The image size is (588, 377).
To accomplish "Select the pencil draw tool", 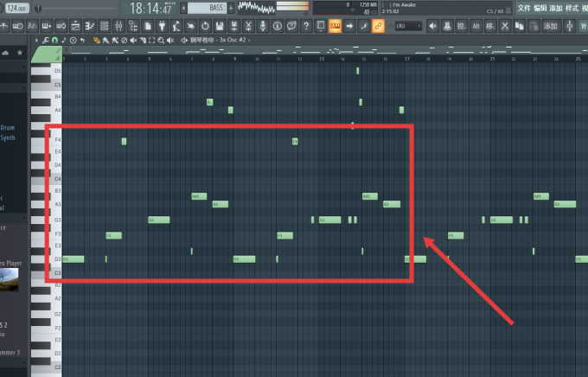I will click(x=97, y=40).
